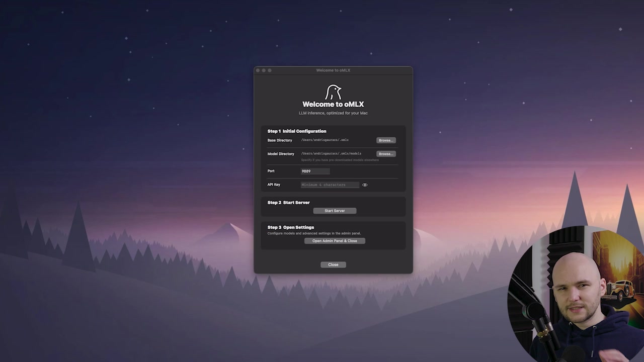
Task: Minimize the Welcome to oMLX window
Action: tap(264, 70)
